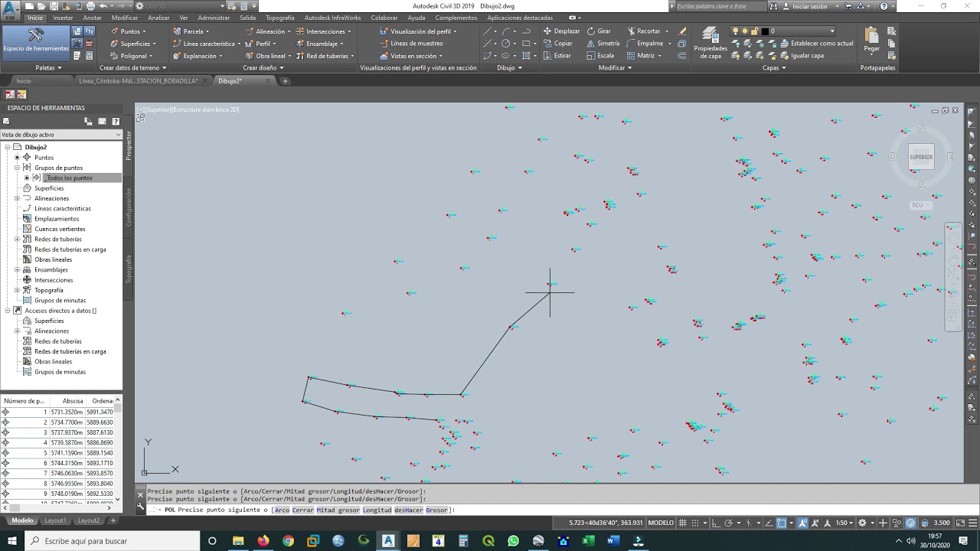Select the Copiar tool
This screenshot has width=980, height=551.
[x=557, y=44]
